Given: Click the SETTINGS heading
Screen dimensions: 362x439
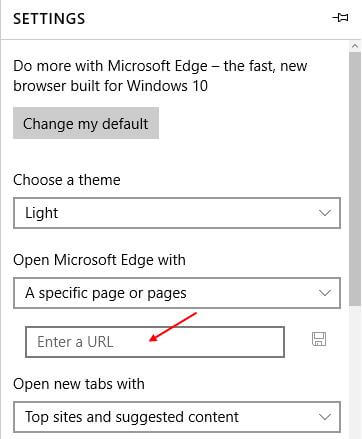Looking at the screenshot, I should coord(49,19).
